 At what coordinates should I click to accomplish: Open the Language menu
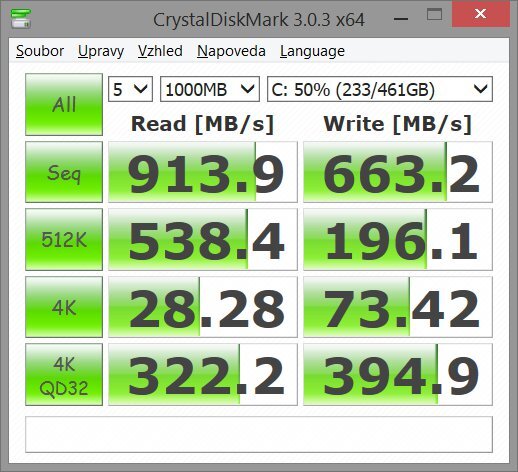(x=312, y=52)
